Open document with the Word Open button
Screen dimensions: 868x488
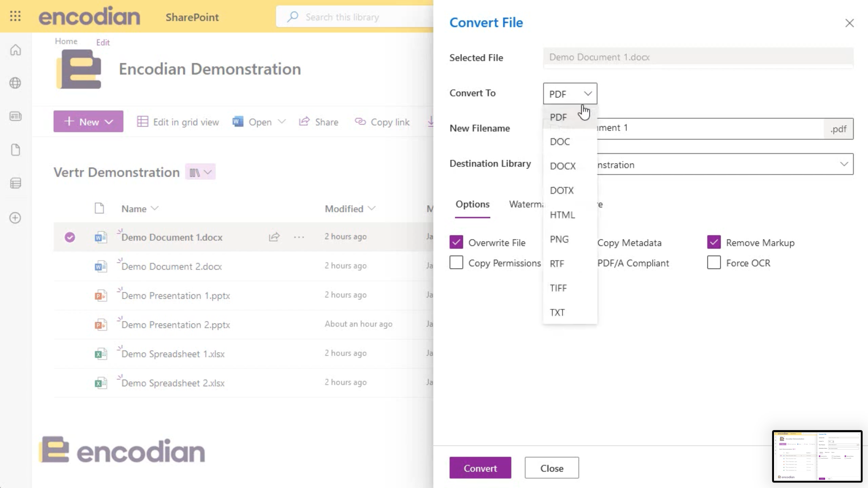252,122
